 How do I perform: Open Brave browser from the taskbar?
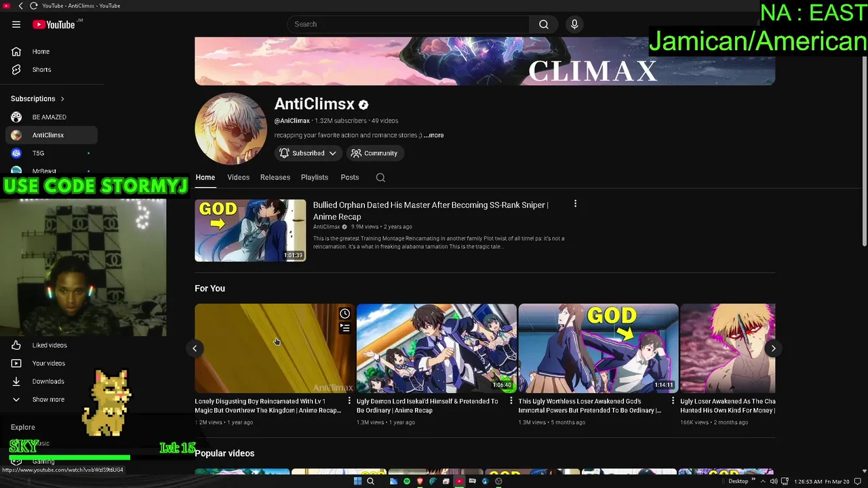pyautogui.click(x=420, y=481)
